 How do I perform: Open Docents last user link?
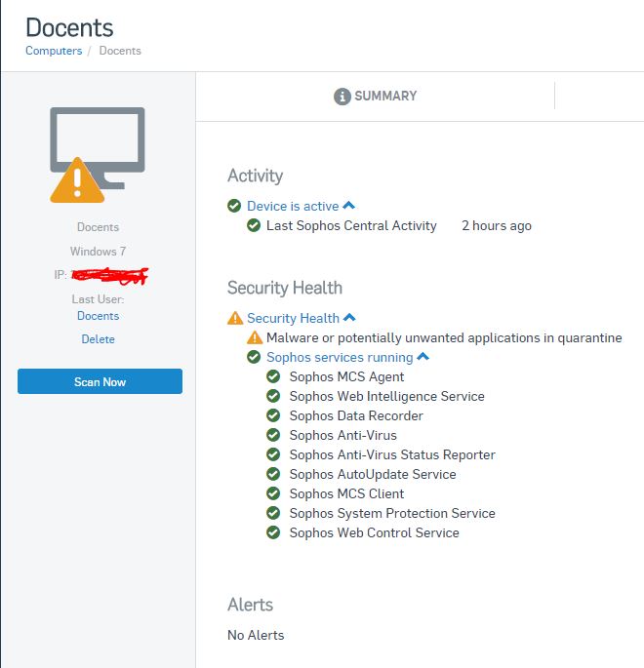click(x=98, y=316)
